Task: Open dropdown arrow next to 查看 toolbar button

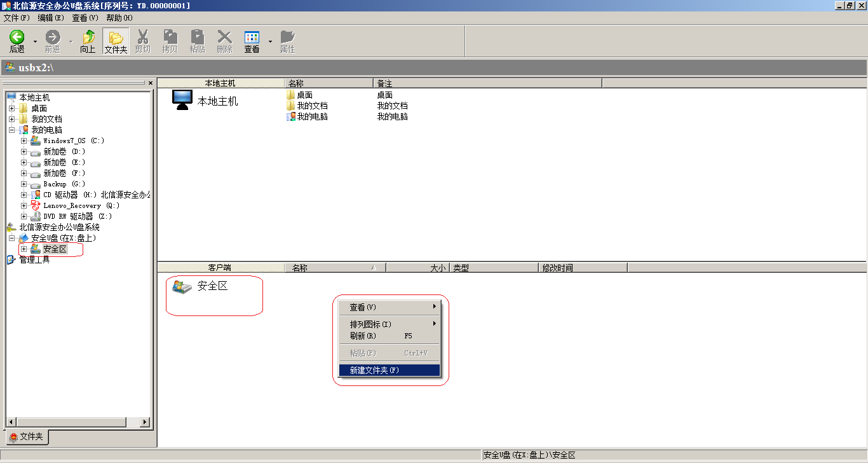Action: click(270, 42)
